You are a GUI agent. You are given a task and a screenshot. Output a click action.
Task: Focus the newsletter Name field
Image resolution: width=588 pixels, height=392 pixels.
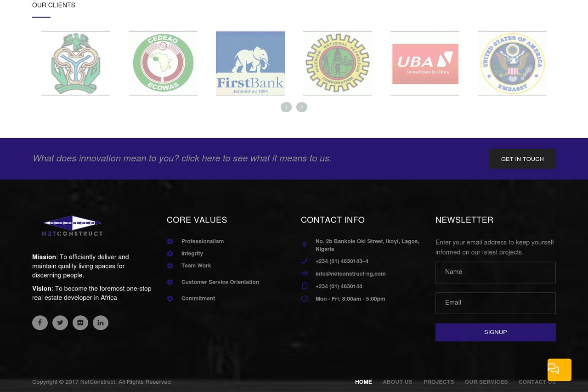click(x=495, y=273)
